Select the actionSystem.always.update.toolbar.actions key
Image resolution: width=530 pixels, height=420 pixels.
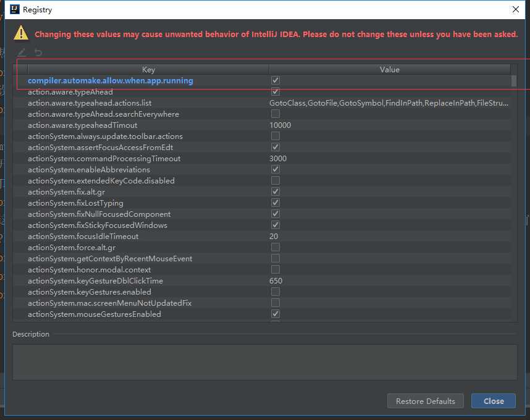[x=105, y=136]
